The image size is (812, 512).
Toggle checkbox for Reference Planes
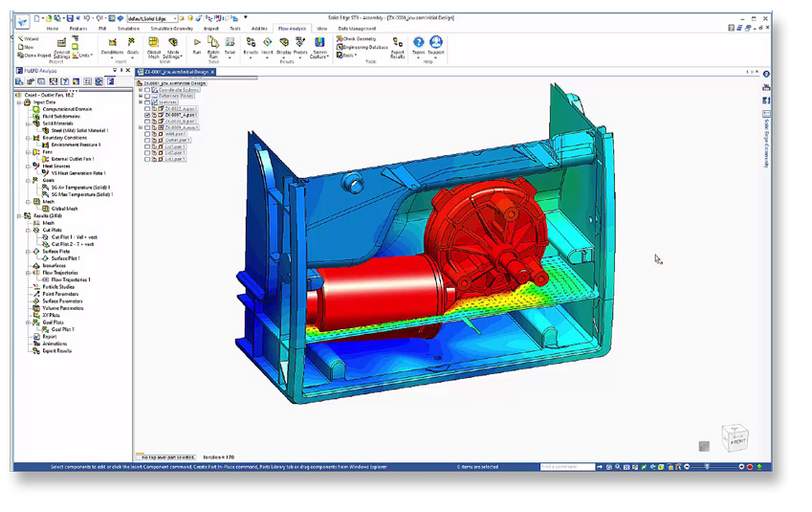pos(147,96)
